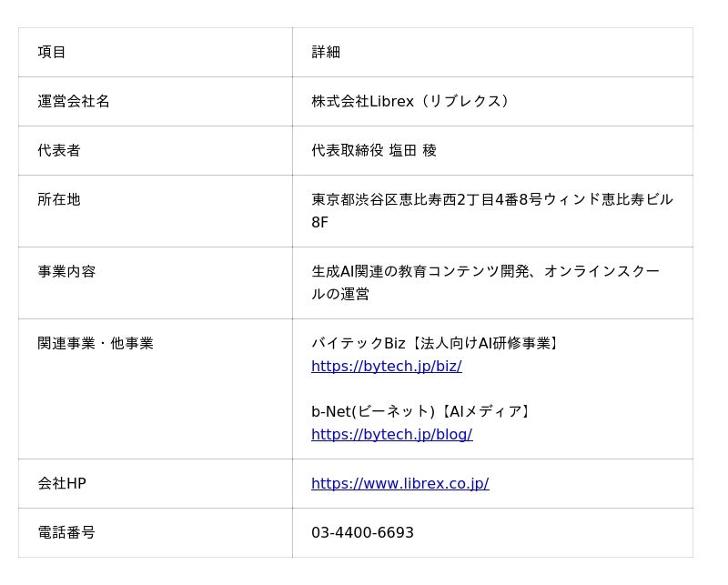Click the 代表者 row label
Screen dimensions: 728x585
[59, 151]
